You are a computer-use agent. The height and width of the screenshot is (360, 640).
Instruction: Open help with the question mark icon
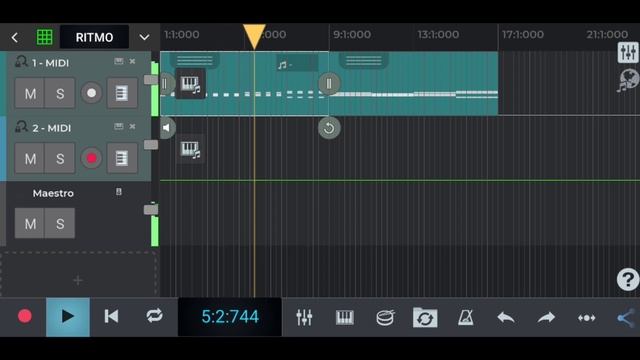click(x=628, y=280)
